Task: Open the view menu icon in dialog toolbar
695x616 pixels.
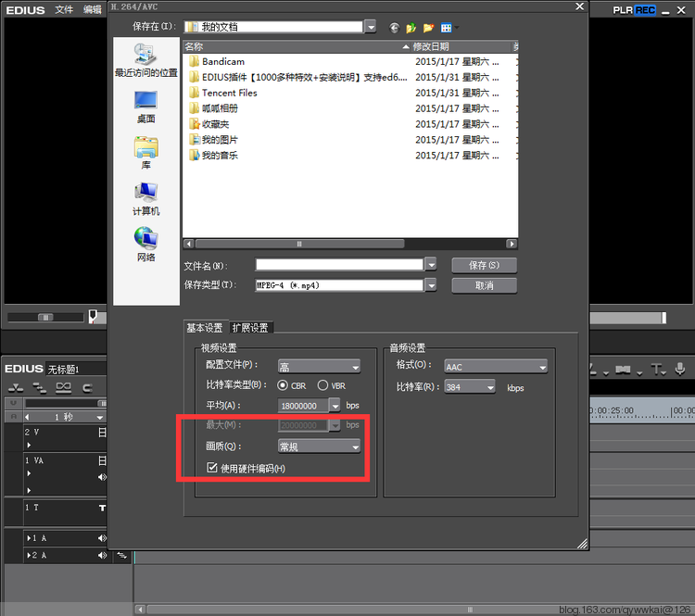Action: point(449,28)
